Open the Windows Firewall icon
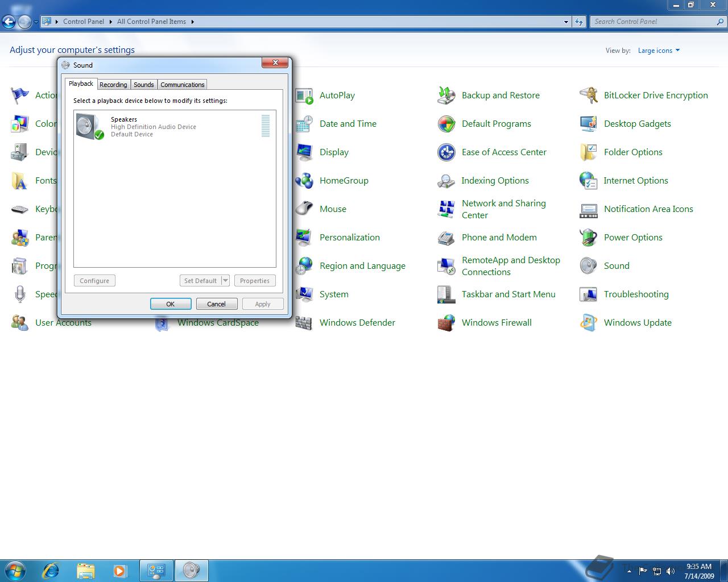Image resolution: width=728 pixels, height=582 pixels. tap(446, 323)
